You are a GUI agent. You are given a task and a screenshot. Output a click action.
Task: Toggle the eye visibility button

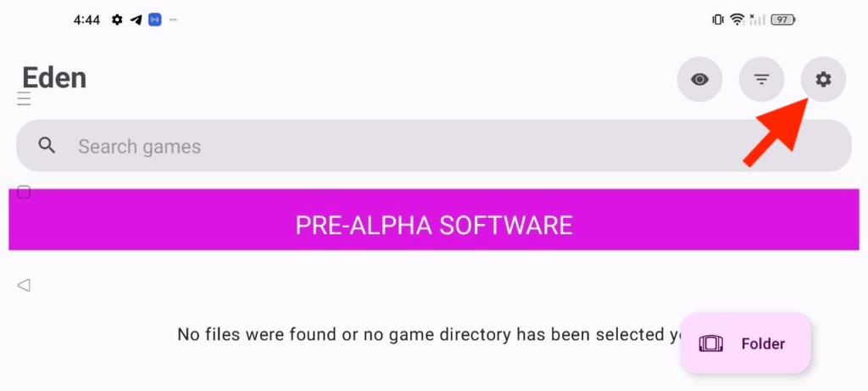(699, 79)
